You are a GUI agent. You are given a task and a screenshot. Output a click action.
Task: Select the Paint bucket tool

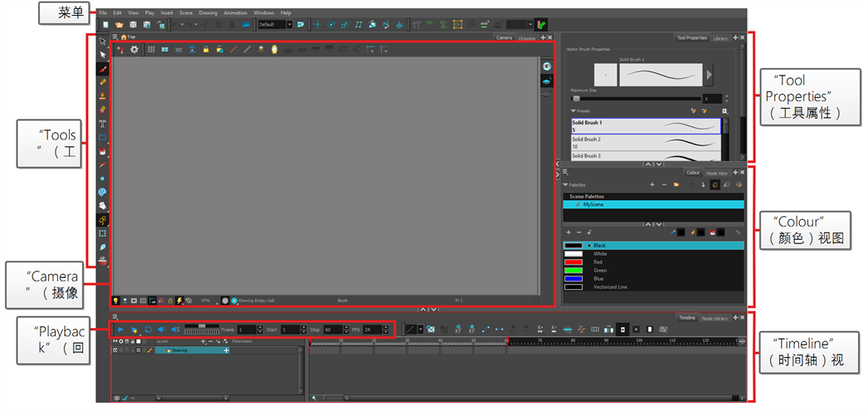coord(103,150)
